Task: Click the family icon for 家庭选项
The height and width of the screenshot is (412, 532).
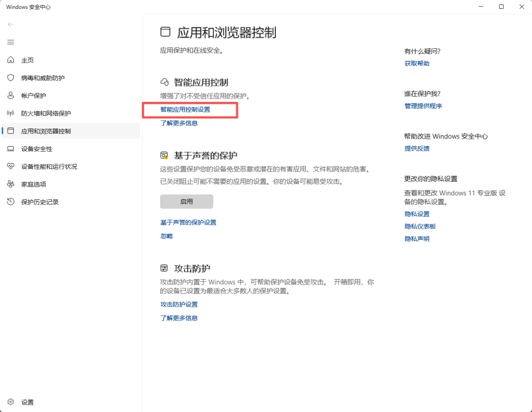Action: pos(10,184)
